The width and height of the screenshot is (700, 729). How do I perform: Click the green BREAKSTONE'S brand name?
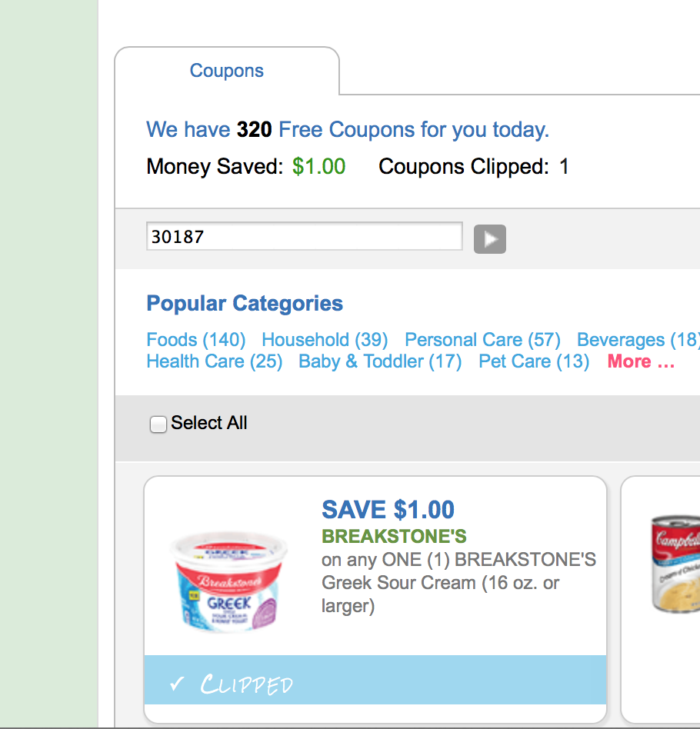click(394, 536)
